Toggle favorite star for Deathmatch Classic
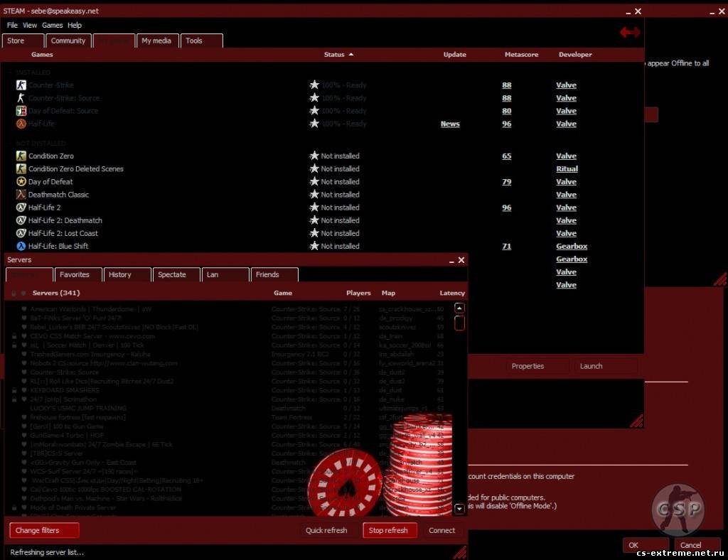The width and height of the screenshot is (728, 560). (x=314, y=194)
